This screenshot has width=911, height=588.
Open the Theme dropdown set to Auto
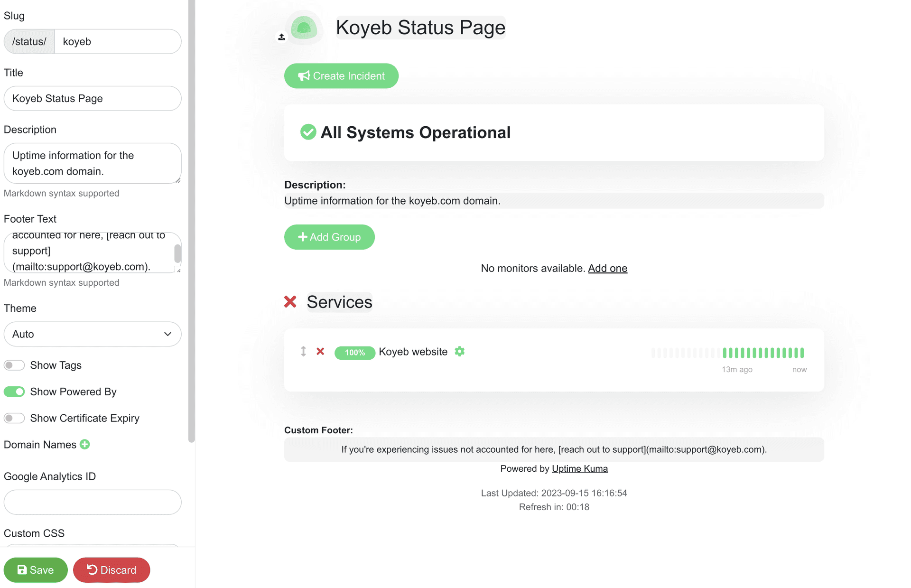coord(93,334)
